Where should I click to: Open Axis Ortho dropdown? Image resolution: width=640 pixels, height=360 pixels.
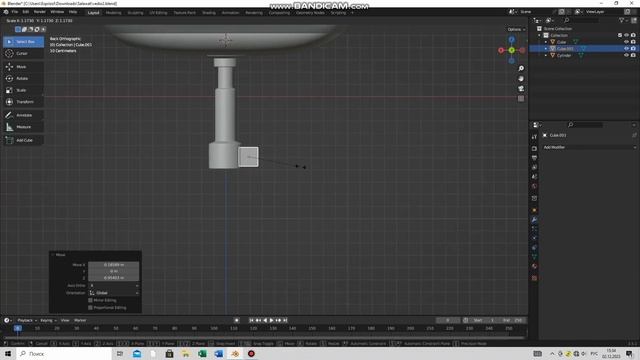pyautogui.click(x=113, y=285)
